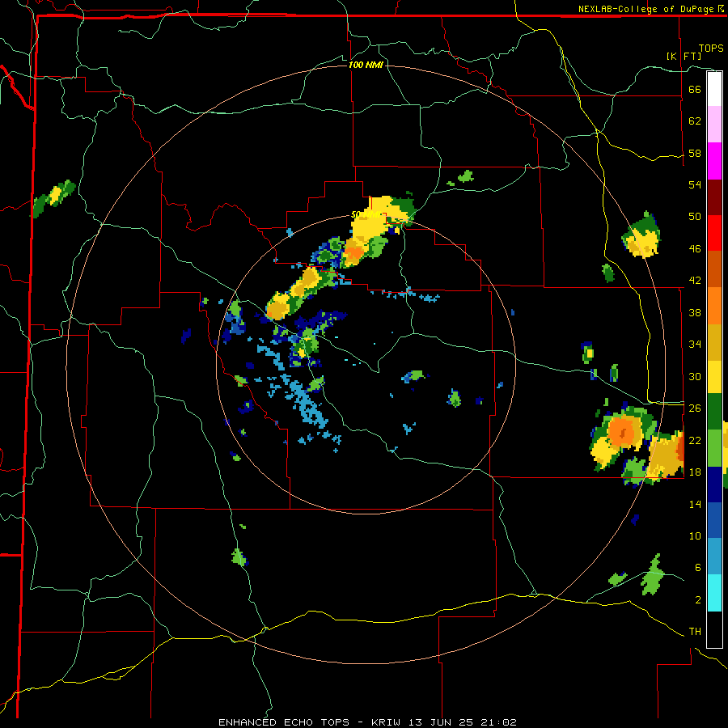Select the bright orange legend swatch
The image size is (728, 728).
pyautogui.click(x=714, y=306)
